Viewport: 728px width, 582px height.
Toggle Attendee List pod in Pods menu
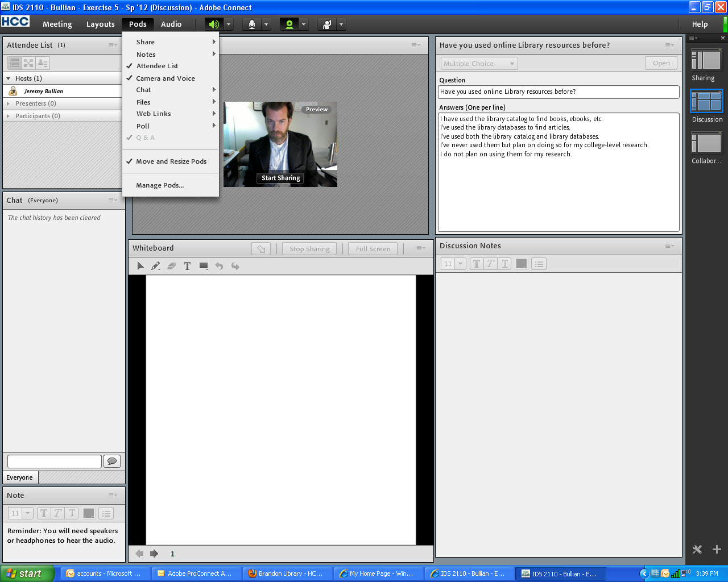click(x=157, y=66)
